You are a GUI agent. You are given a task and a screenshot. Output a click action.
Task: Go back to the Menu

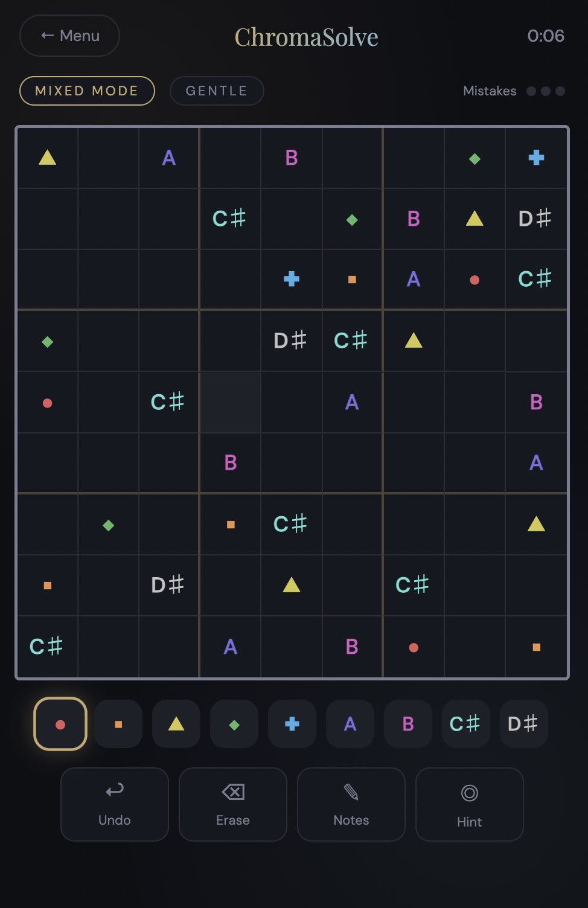coord(69,36)
